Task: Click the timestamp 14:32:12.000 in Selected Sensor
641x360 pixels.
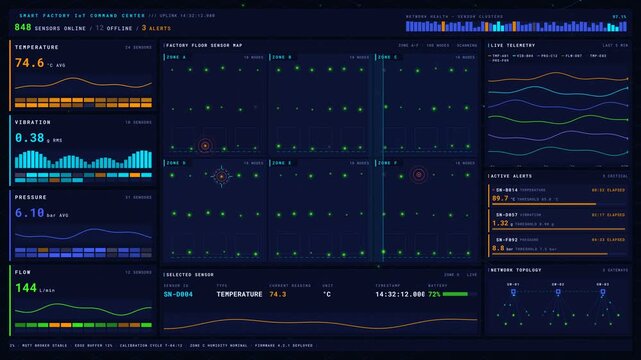Action: tap(400, 294)
